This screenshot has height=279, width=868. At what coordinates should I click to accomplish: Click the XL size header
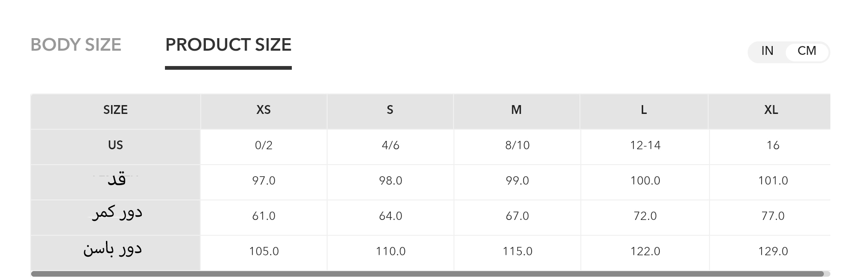771,110
